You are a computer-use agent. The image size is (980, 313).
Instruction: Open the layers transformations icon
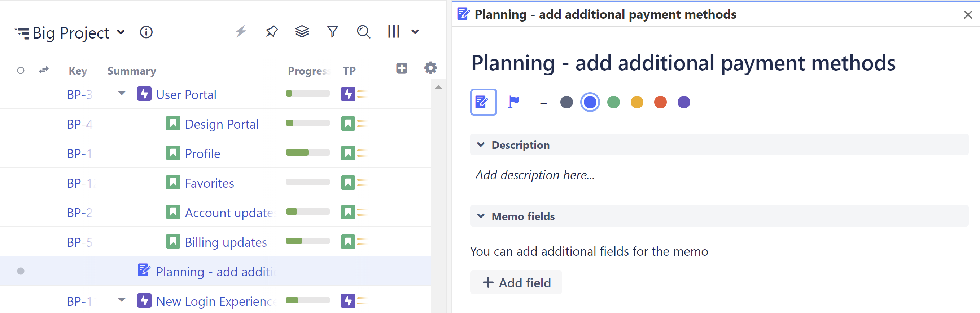(x=302, y=32)
